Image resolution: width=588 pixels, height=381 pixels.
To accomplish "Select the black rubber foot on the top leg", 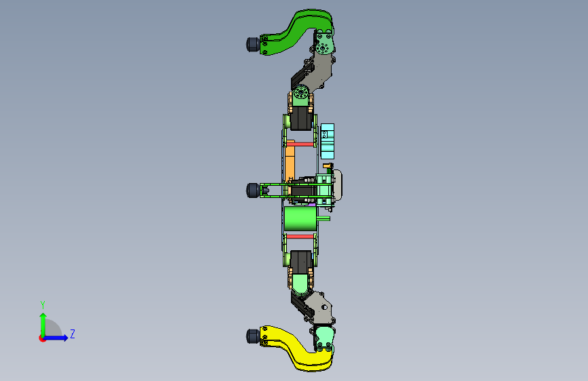I will [253, 44].
